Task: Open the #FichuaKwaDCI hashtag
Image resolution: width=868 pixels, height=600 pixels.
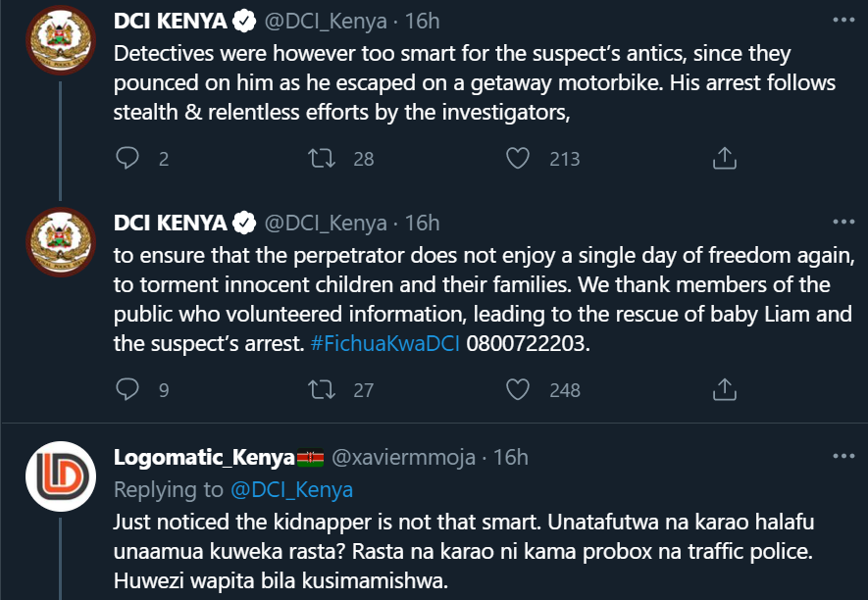Action: coord(385,344)
